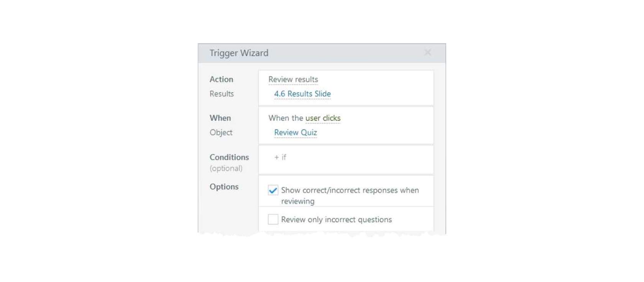Select the Object field label
Screen dimensions: 644x282
click(221, 133)
